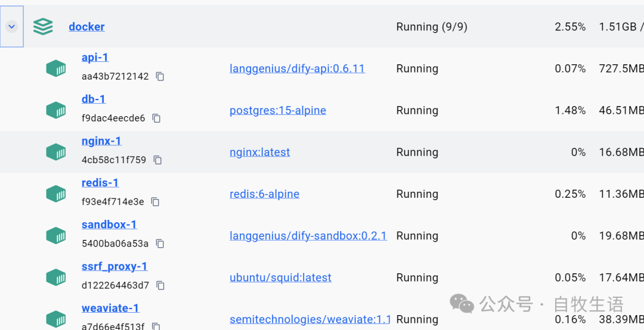Screen dimensions: 644x330
Task: Click the weaviate-1 container icon
Action: tap(56, 319)
